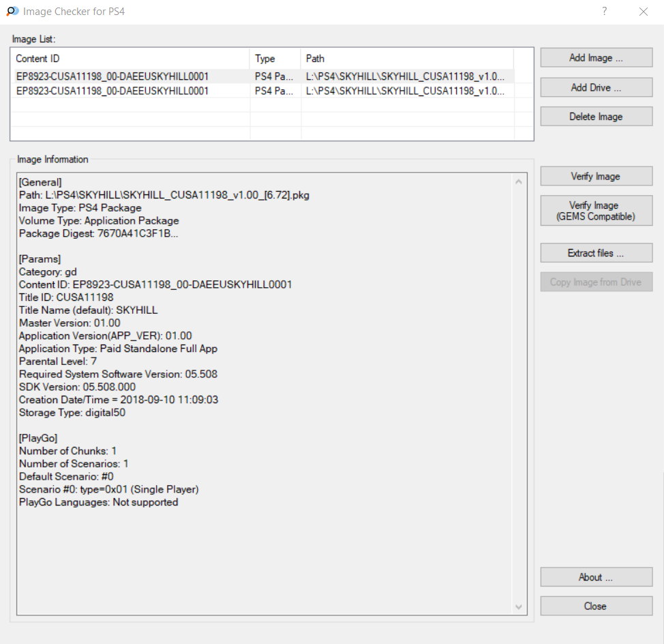Click 'Number of Chunks: 1' line
The image size is (664, 644).
(67, 451)
